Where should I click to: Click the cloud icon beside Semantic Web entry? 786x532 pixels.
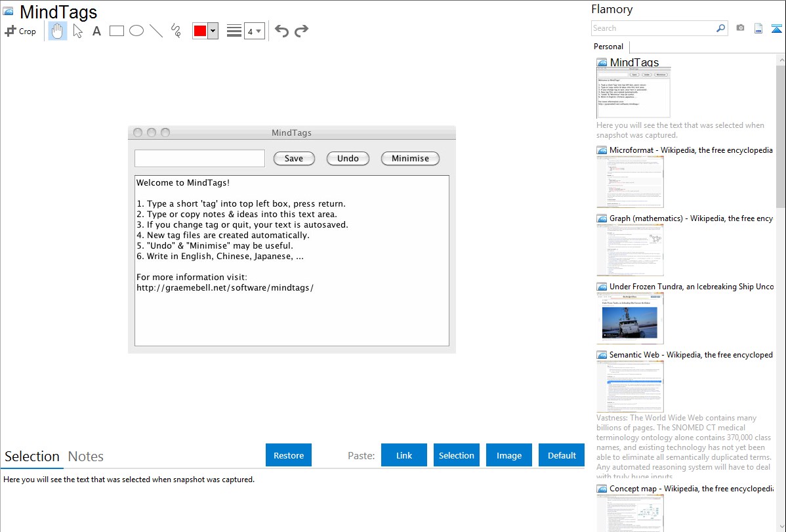coord(602,355)
